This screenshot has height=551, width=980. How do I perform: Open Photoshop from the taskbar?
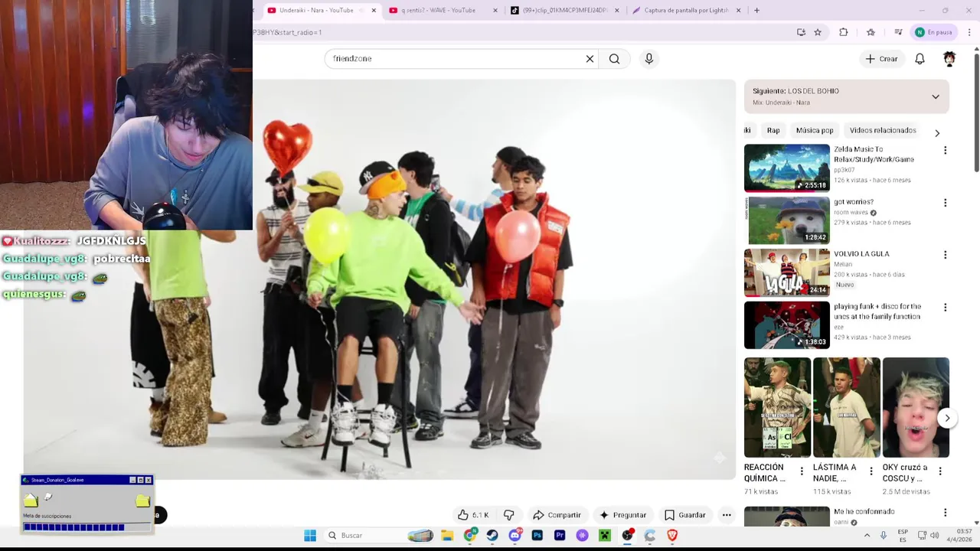pos(537,536)
